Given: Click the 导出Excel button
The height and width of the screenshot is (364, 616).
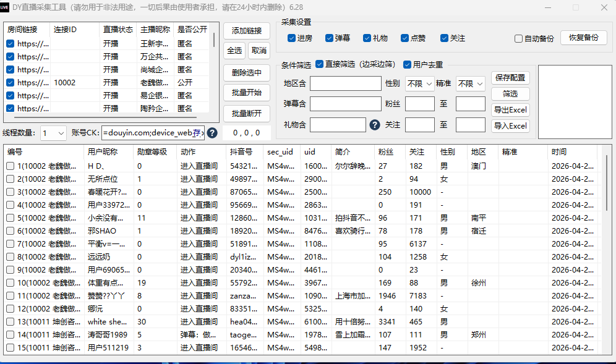Looking at the screenshot, I should point(510,110).
